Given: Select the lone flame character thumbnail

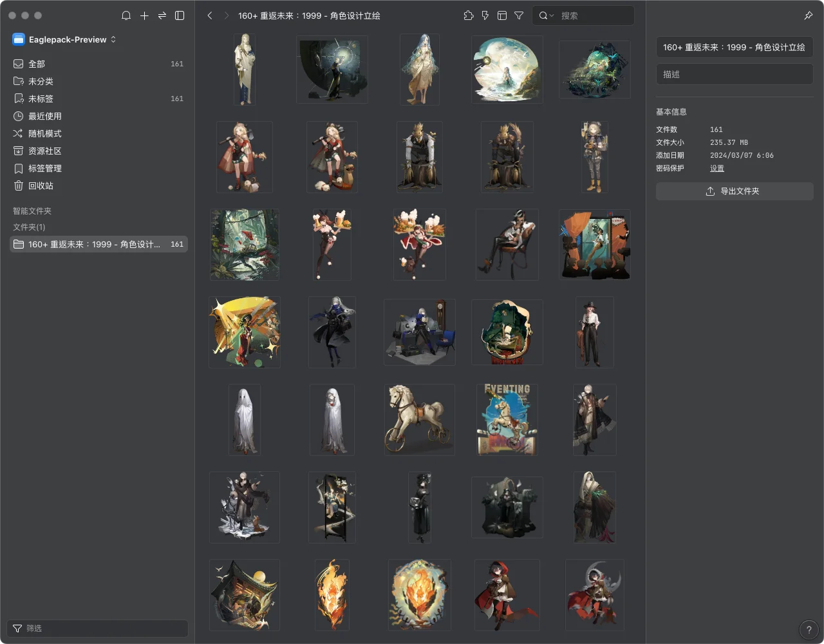Looking at the screenshot, I should click(x=332, y=595).
